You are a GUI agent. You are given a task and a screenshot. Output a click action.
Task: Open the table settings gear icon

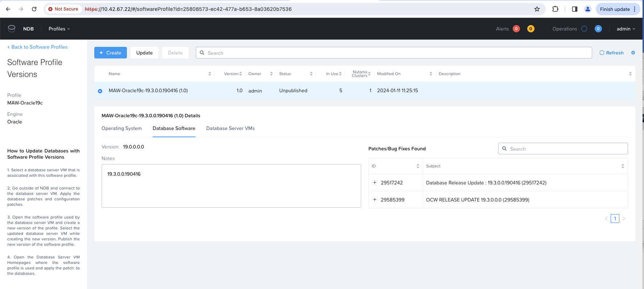click(x=633, y=53)
